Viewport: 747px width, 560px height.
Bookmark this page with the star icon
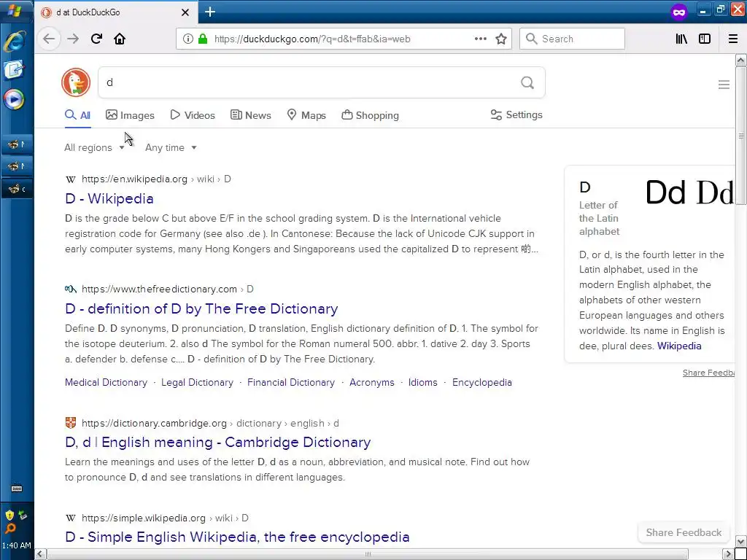(501, 39)
